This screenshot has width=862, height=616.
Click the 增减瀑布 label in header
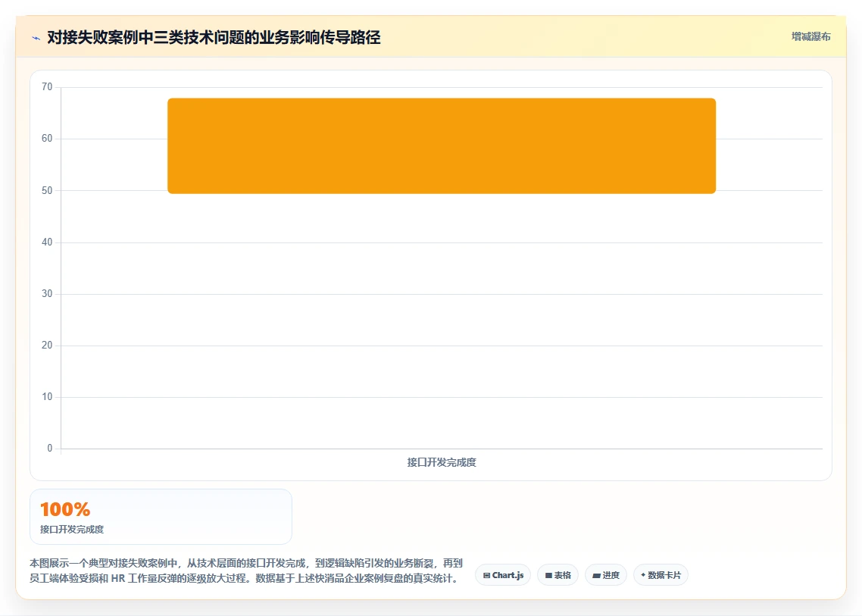[x=811, y=37]
